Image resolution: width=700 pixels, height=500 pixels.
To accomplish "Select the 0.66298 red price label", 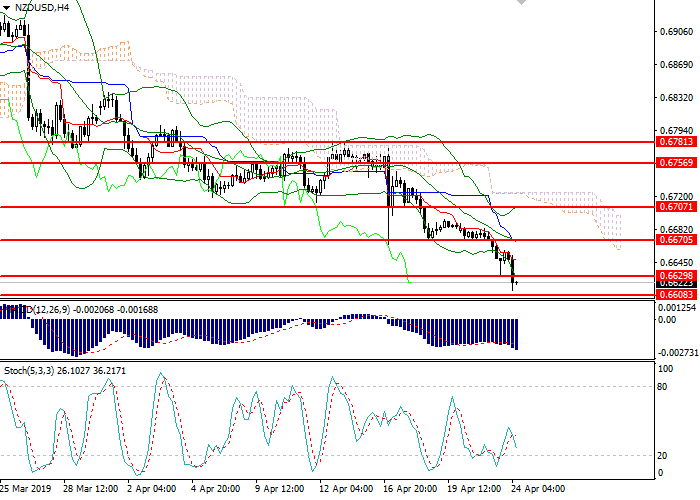I will (671, 275).
